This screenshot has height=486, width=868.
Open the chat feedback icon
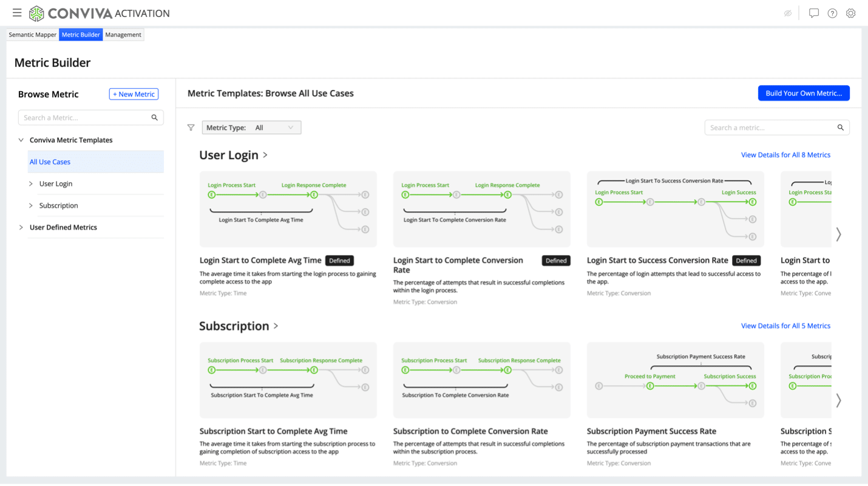[x=814, y=13]
